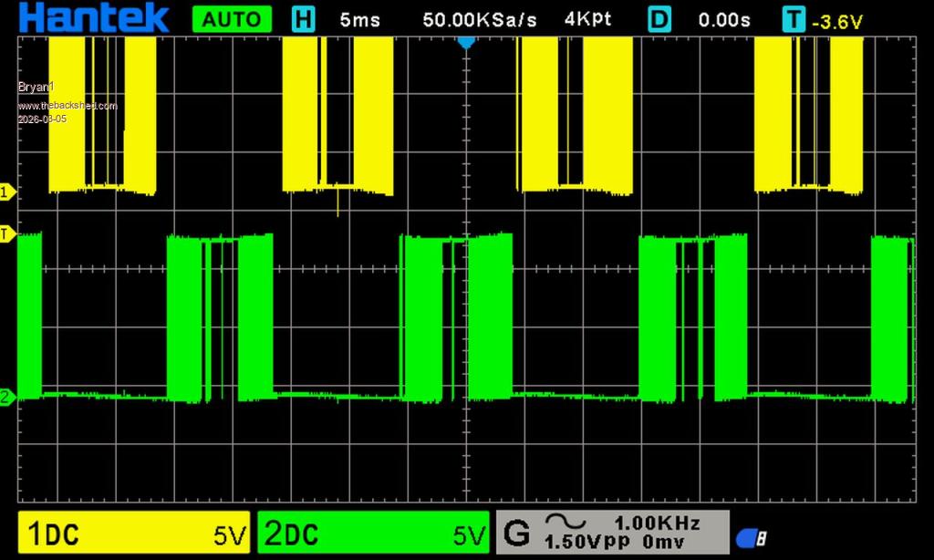
Task: Click the T trigger icon
Action: pos(794,19)
